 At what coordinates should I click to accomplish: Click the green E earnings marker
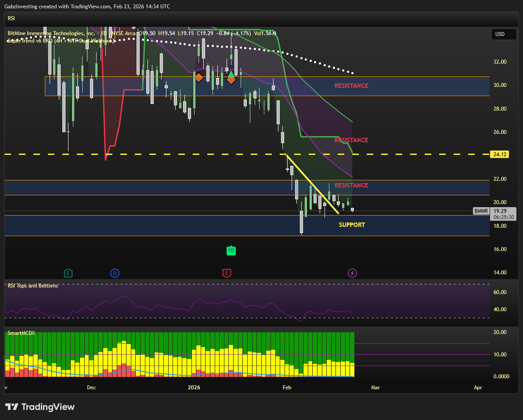click(x=68, y=273)
